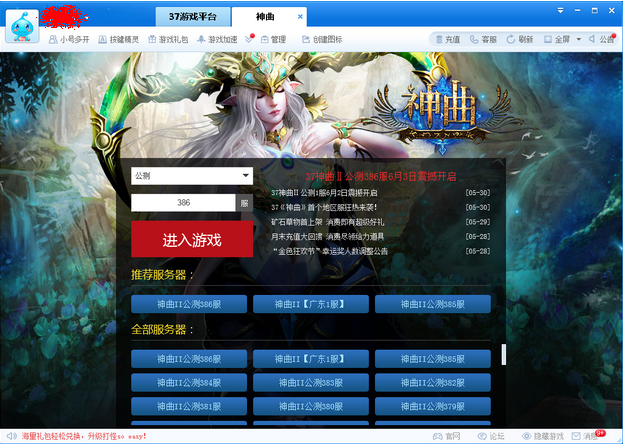This screenshot has height=444, width=623.
Task: Choose server 神曲II公测382服
Action: pos(433,383)
